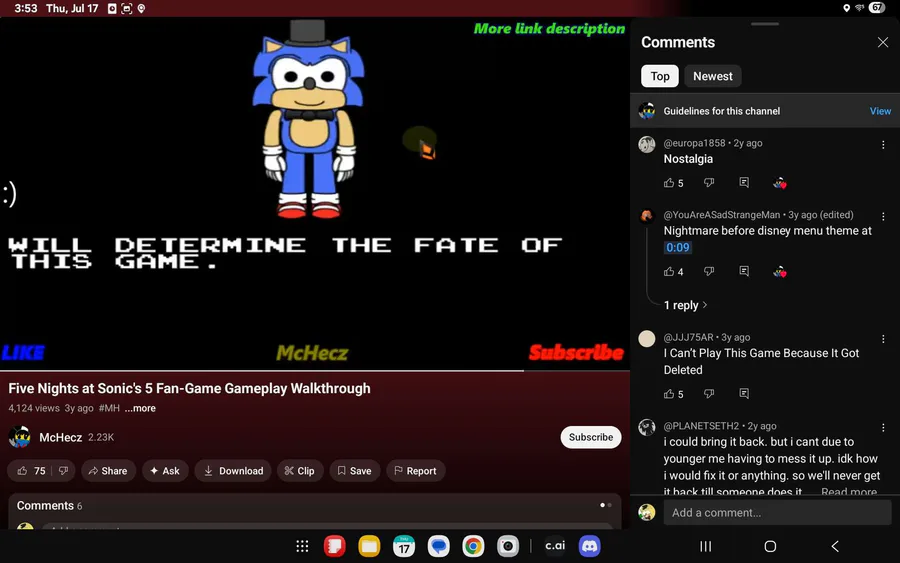Viewport: 900px width, 563px height.
Task: Open the Camera app in taskbar
Action: tap(507, 546)
